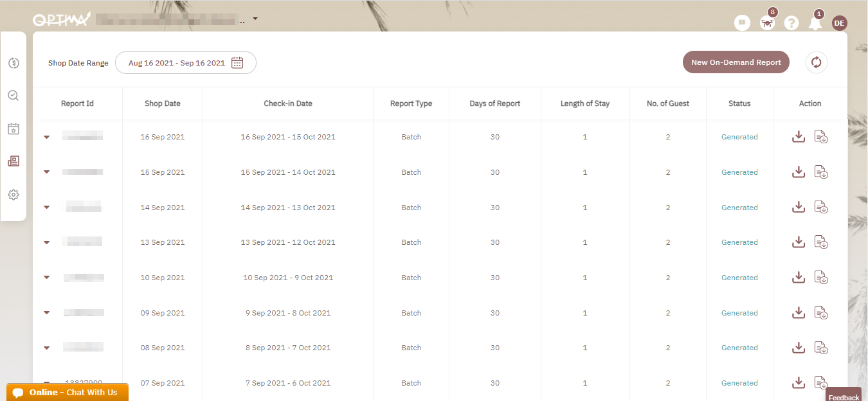The width and height of the screenshot is (868, 401).
Task: Click the New On-Demand Report button
Action: (736, 62)
